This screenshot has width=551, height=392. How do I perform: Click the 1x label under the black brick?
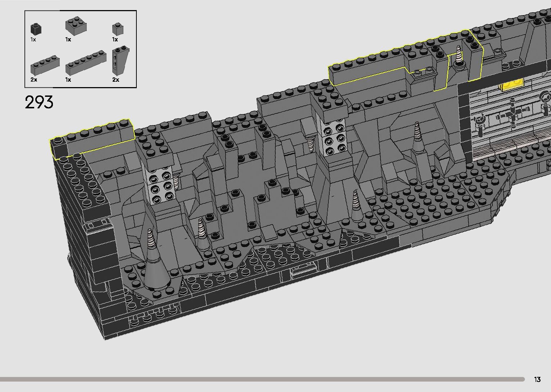(x=33, y=40)
